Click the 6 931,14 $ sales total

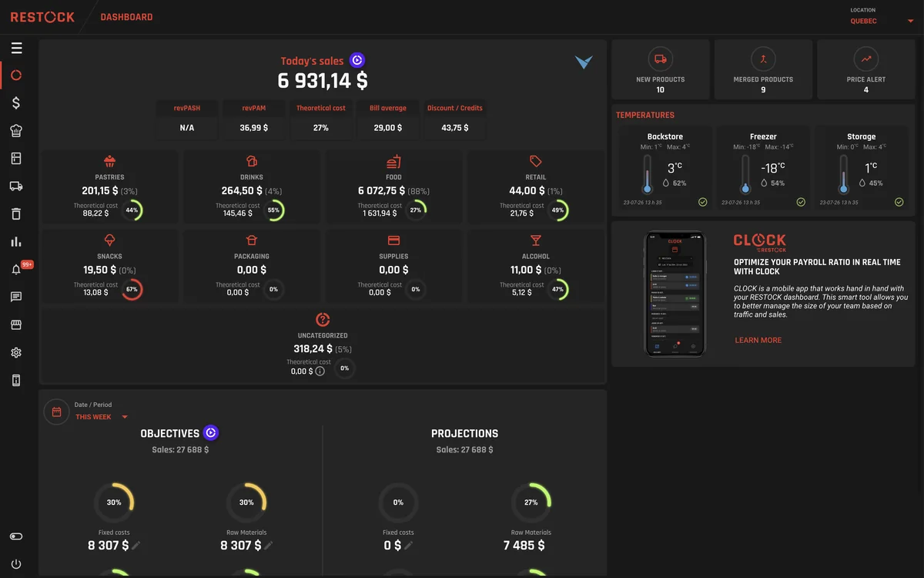click(x=323, y=80)
